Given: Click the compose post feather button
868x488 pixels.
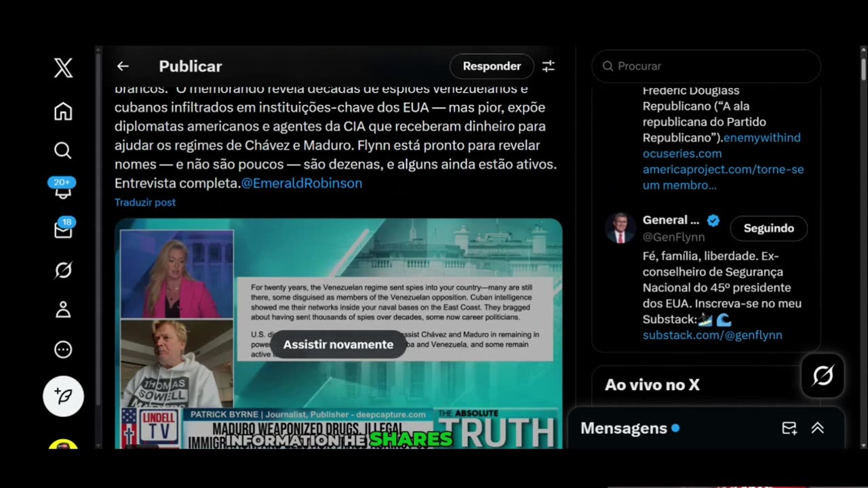Looking at the screenshot, I should tap(63, 396).
